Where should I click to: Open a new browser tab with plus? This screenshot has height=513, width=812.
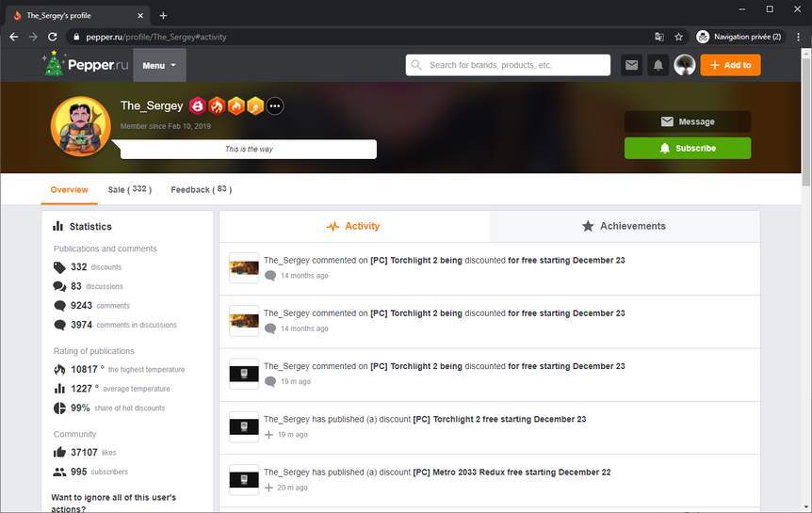163,15
